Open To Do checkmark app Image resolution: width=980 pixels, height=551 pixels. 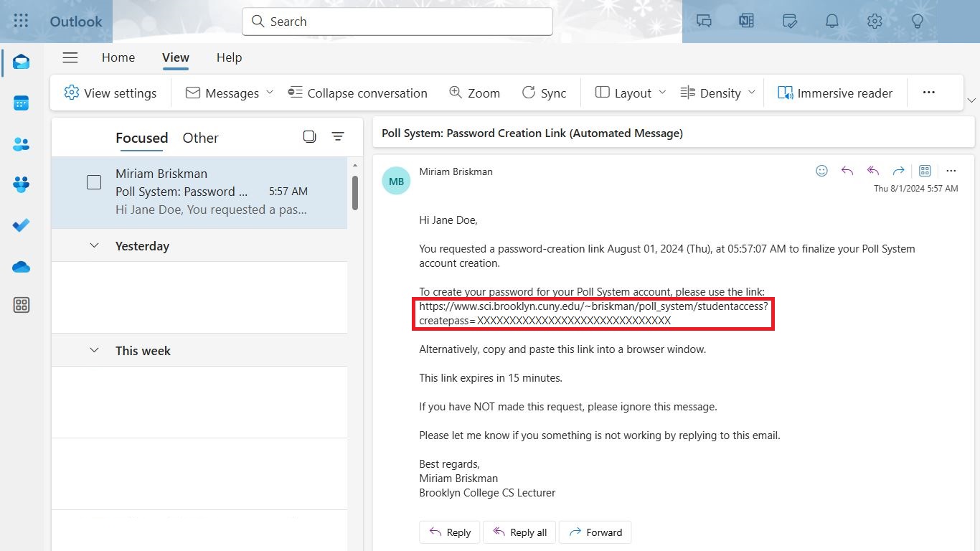[x=21, y=225]
